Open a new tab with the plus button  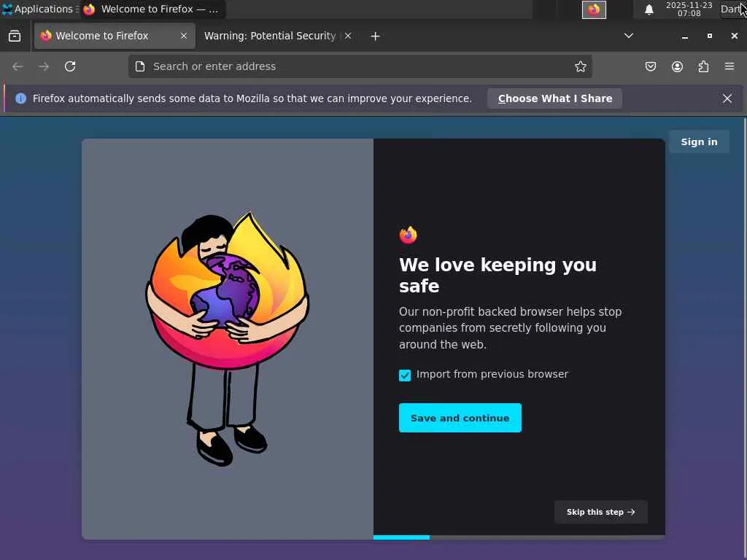(375, 36)
